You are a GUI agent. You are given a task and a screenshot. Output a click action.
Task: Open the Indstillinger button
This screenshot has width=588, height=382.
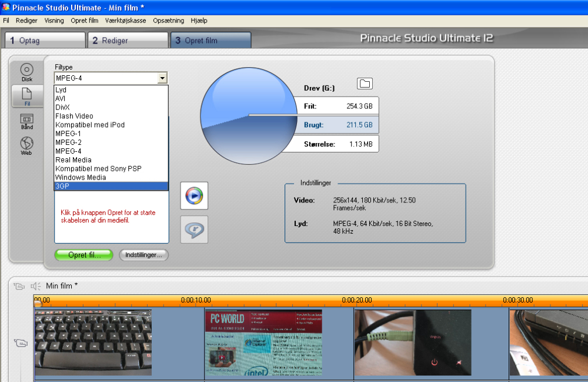[144, 255]
